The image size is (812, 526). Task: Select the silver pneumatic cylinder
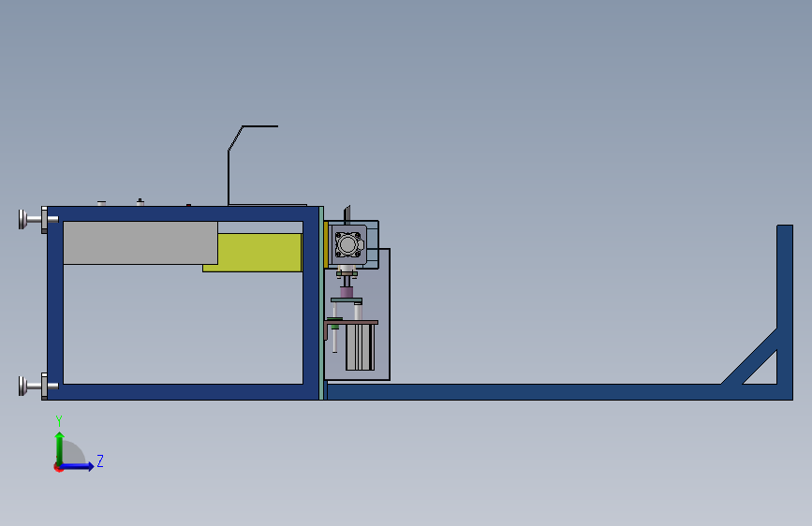pos(360,347)
